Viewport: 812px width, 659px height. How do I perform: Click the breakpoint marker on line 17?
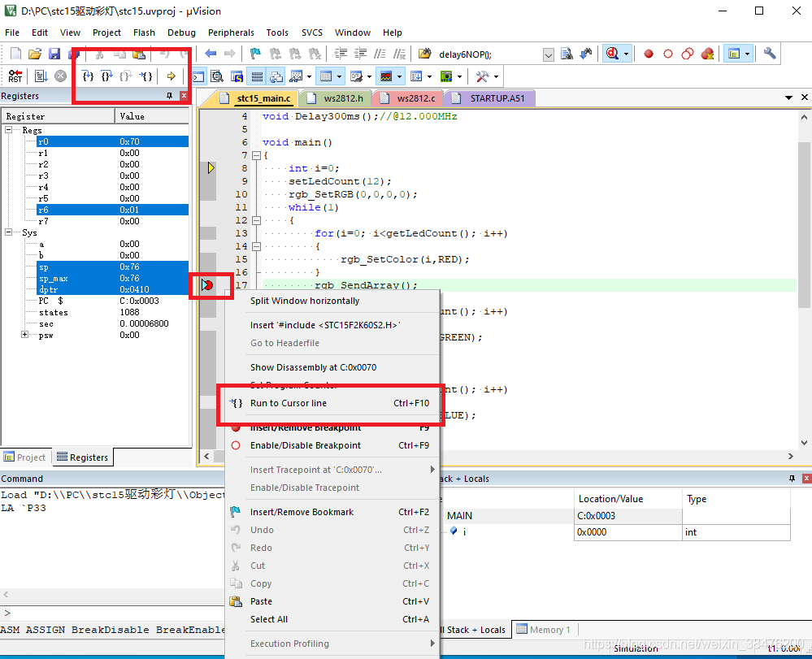pos(207,284)
